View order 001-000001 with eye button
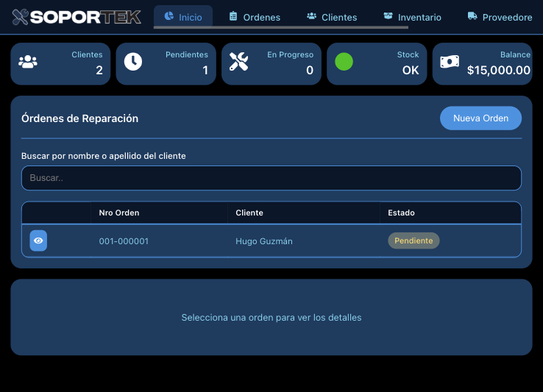The image size is (543, 392). 38,240
